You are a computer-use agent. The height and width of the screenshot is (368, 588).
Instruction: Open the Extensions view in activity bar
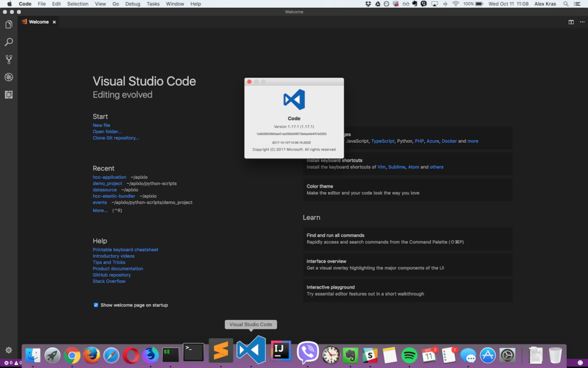(x=9, y=95)
